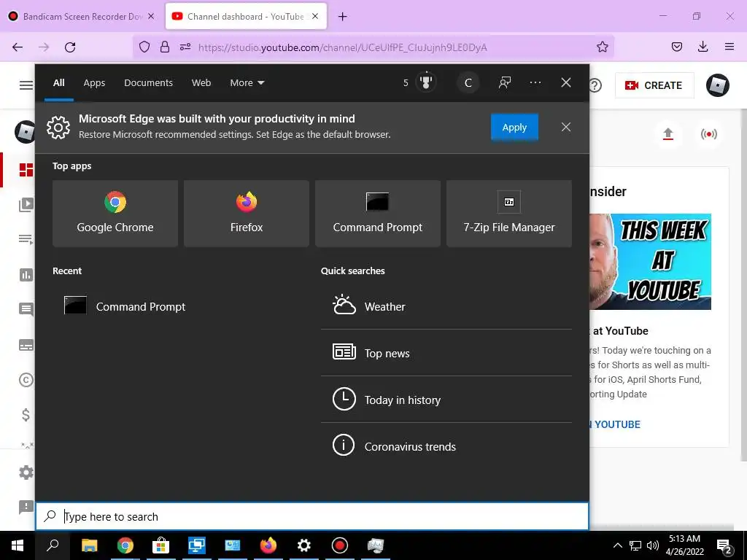The height and width of the screenshot is (560, 747).
Task: Open Dashboard in Studio sidebar
Action: click(26, 170)
